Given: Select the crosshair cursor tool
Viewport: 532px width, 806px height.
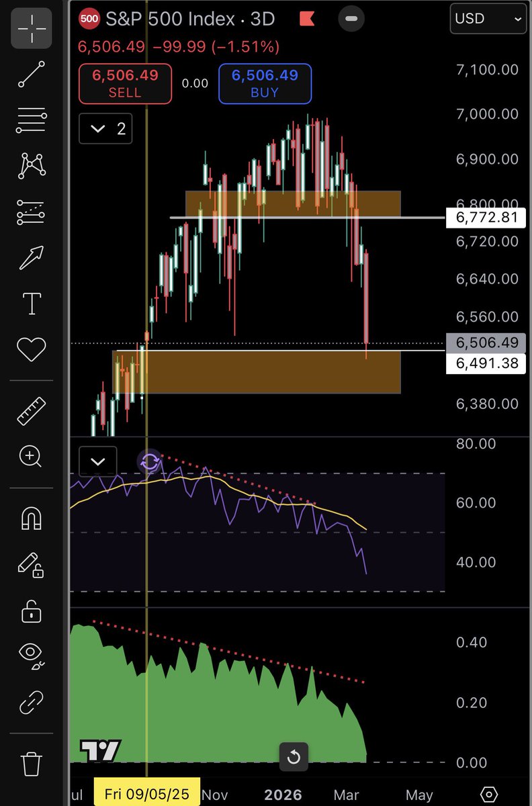Looking at the screenshot, I should tap(32, 29).
